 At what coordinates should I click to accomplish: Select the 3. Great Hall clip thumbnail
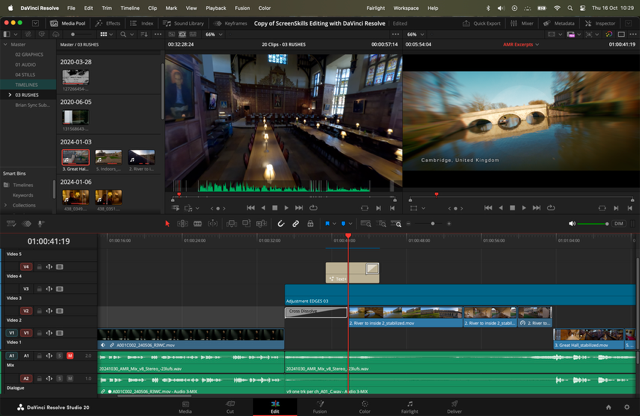click(76, 157)
